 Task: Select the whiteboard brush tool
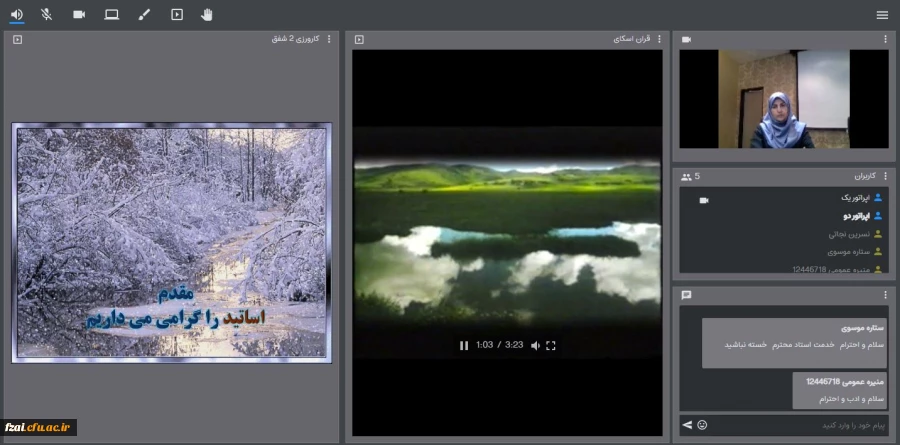pos(143,14)
